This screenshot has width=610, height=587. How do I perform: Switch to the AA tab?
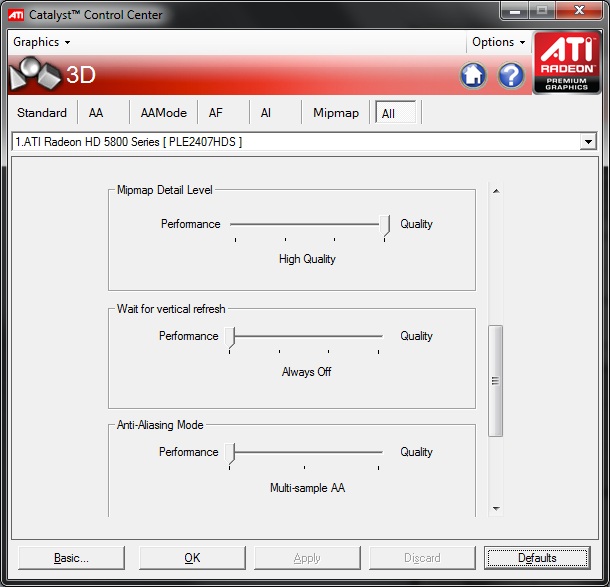pyautogui.click(x=96, y=113)
